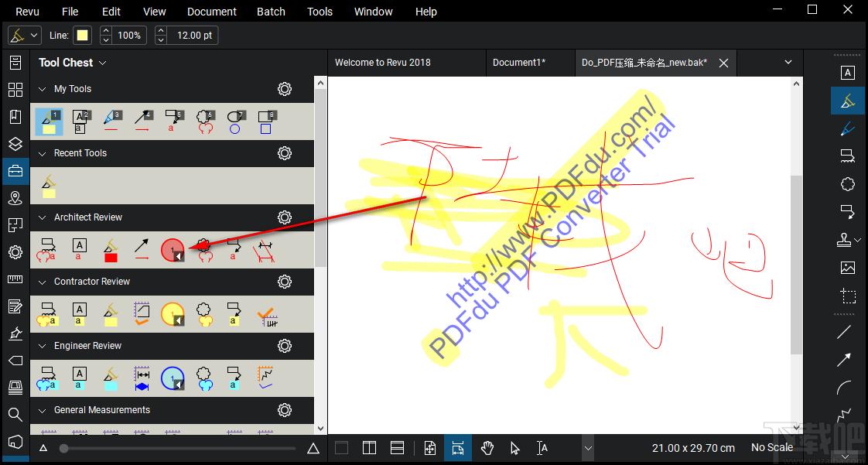The width and height of the screenshot is (868, 465).
Task: Open Search panel magnifier icon
Action: pos(15,415)
